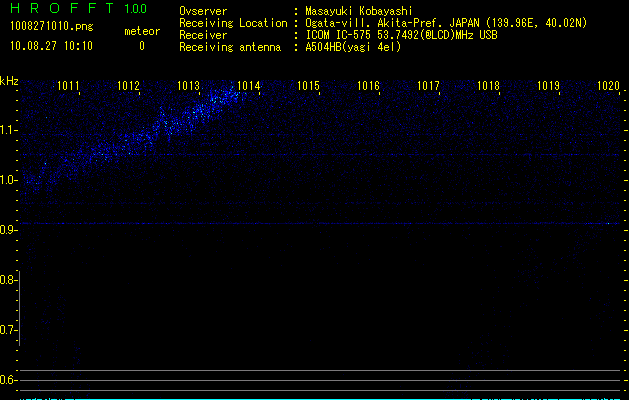Click the 0.7 kHz frequency label
The width and height of the screenshot is (629, 400).
[8, 330]
